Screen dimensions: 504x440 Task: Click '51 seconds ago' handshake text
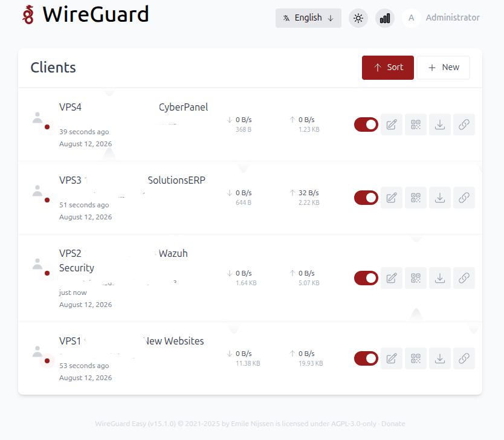84,205
